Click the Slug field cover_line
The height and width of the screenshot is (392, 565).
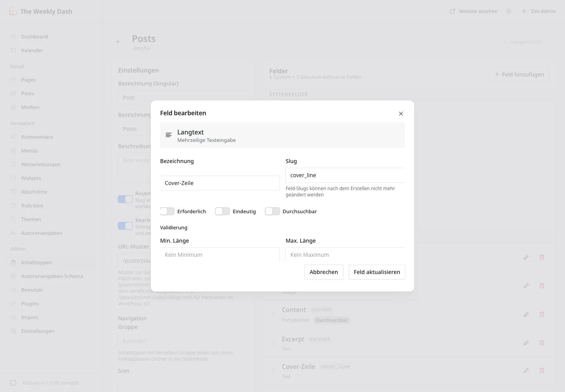[345, 175]
